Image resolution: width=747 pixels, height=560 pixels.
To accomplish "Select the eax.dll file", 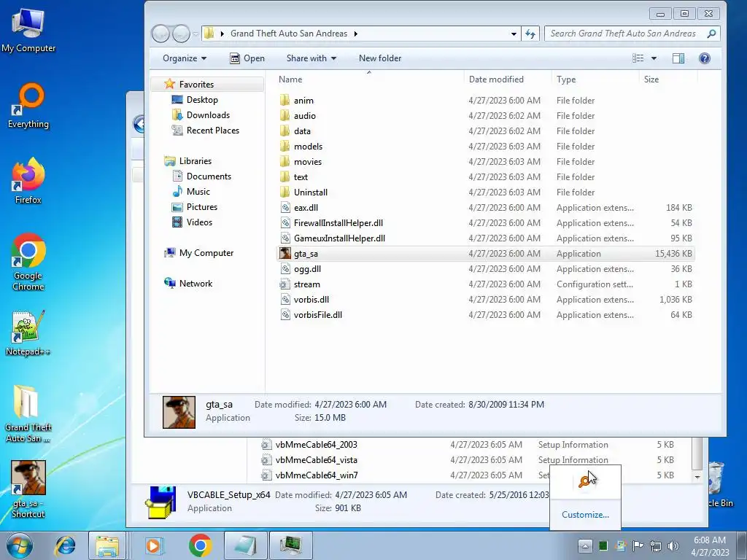I will [x=486, y=208].
